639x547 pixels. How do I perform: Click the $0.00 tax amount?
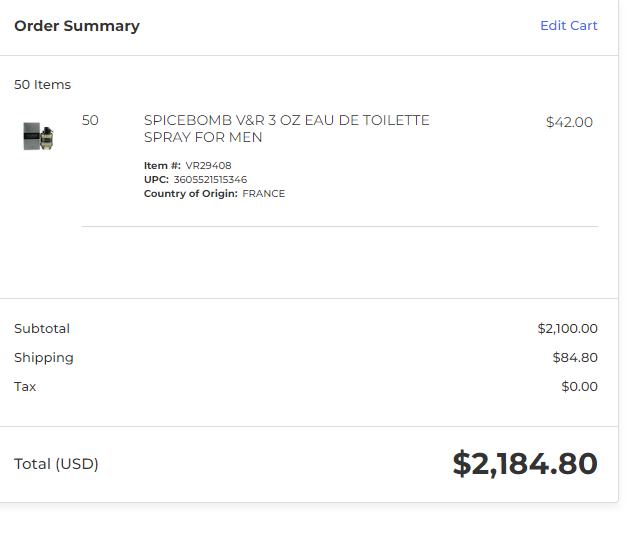coord(580,386)
